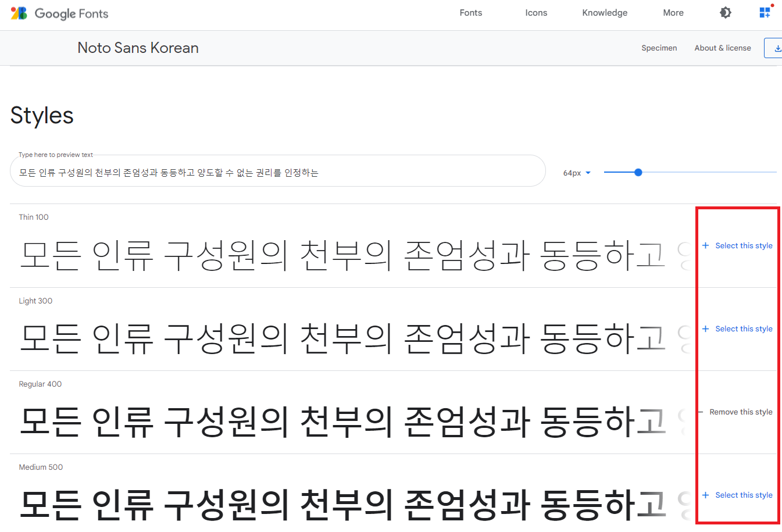Click the Google Fonts wordmark link
The width and height of the screenshot is (782, 532).
72,13
